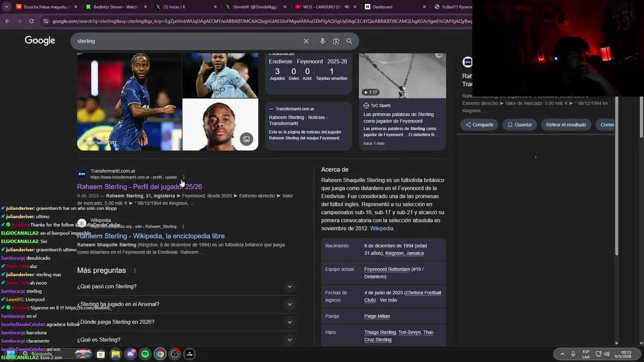Viewport: 644px width, 362px height.
Task: Open Wikipedia link in Acerca de description
Action: tap(381, 228)
